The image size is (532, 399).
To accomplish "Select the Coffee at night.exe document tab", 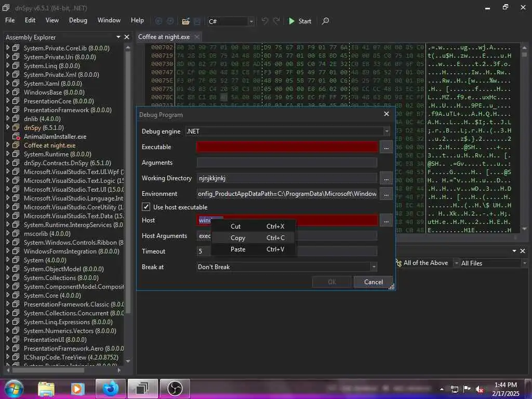I will 164,37.
